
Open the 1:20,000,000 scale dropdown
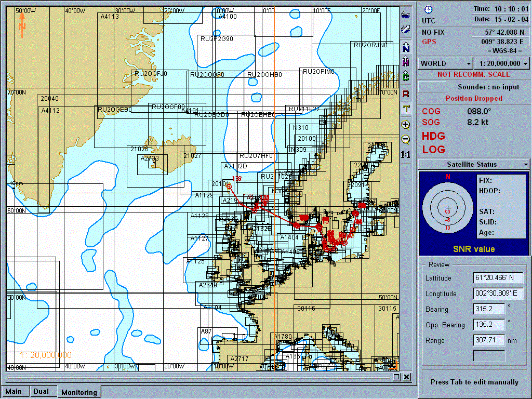click(x=501, y=63)
